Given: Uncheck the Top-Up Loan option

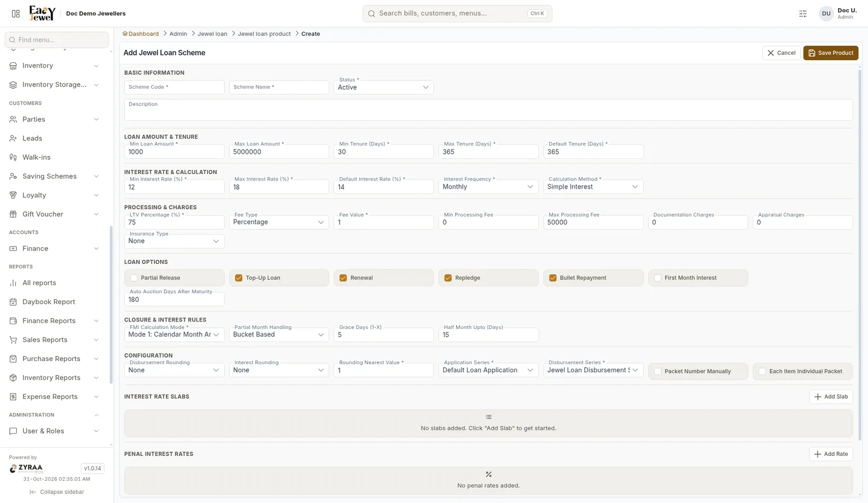Looking at the screenshot, I should click(239, 278).
